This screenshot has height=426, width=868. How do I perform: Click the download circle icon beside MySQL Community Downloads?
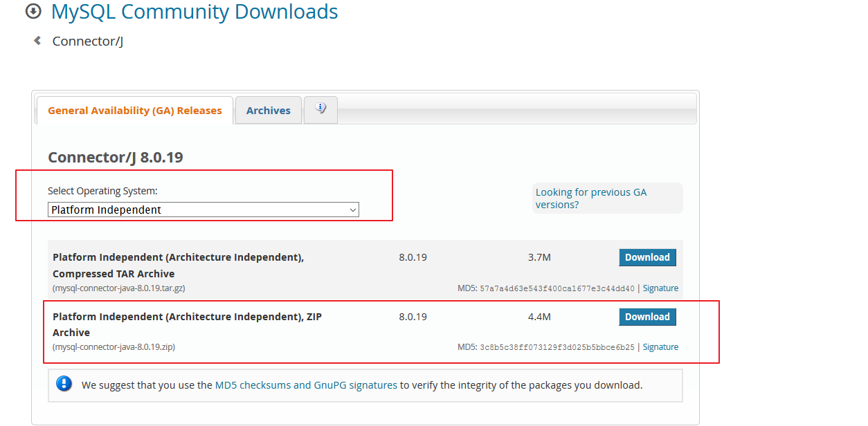click(33, 12)
